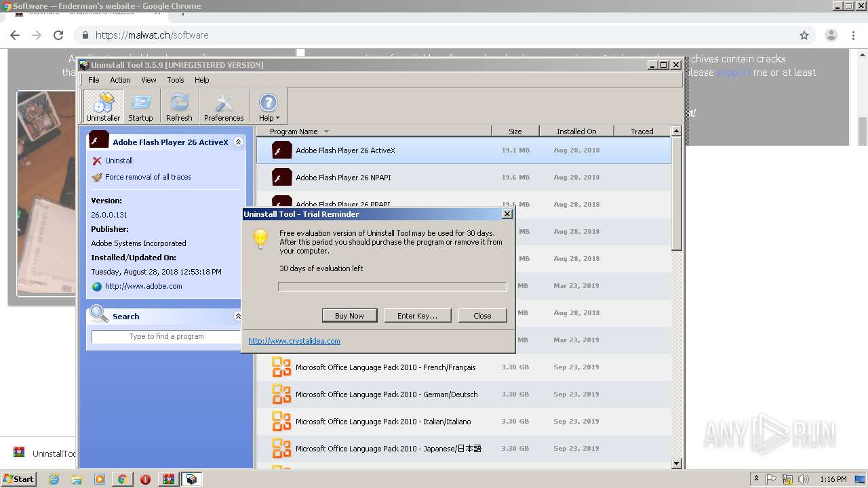
Task: Open WinRAR from the taskbar
Action: pyautogui.click(x=168, y=479)
